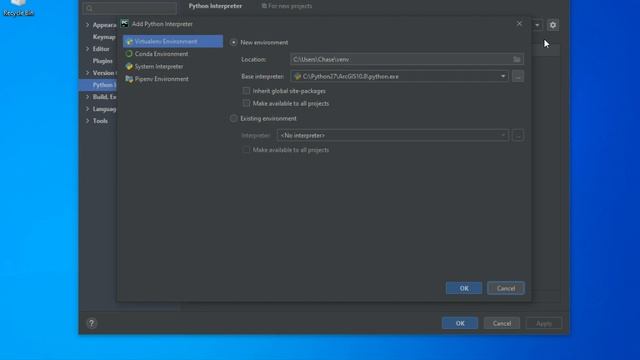The width and height of the screenshot is (640, 360).
Task: Click the For new projects label
Action: (287, 6)
